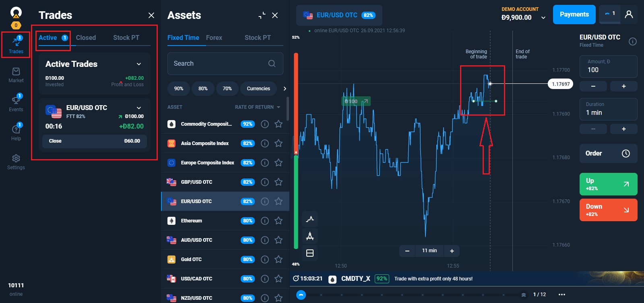Viewport: 644px width, 303px height.
Task: Open the Market sidebar icon
Action: 16,75
